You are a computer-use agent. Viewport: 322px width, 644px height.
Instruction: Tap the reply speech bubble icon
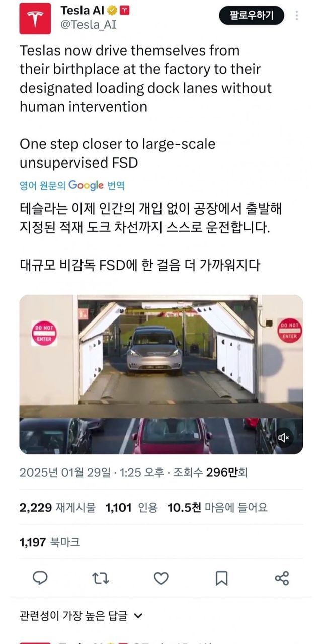pyautogui.click(x=40, y=578)
